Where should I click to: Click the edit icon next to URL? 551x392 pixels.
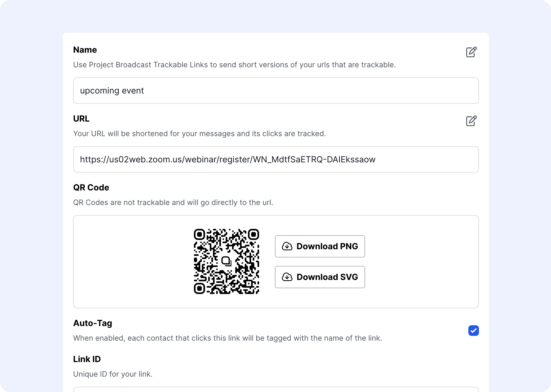click(x=471, y=121)
